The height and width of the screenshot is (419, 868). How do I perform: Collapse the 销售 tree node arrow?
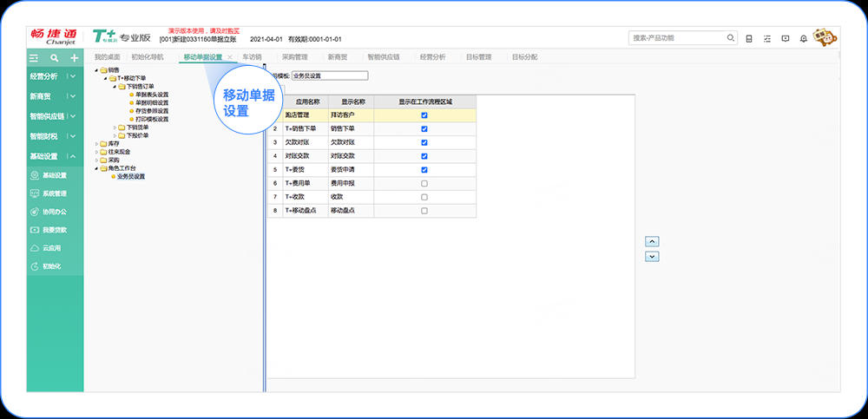pos(97,70)
